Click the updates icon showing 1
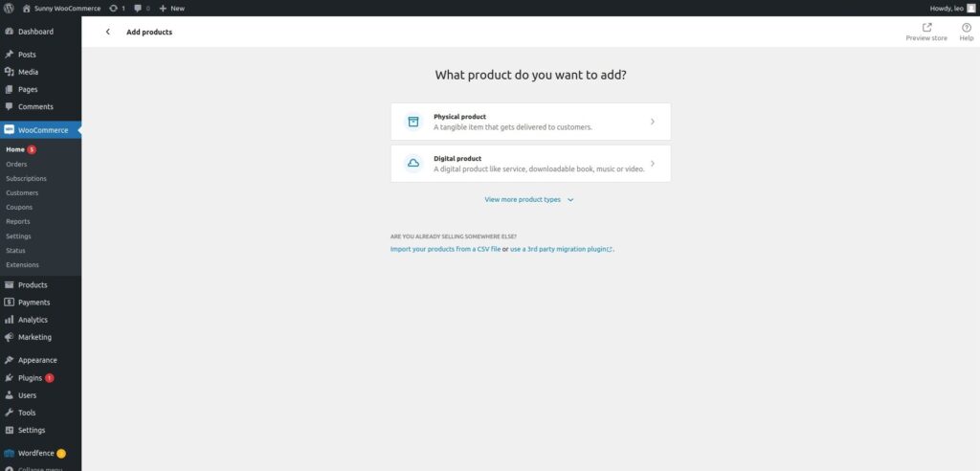980x471 pixels. pyautogui.click(x=117, y=8)
